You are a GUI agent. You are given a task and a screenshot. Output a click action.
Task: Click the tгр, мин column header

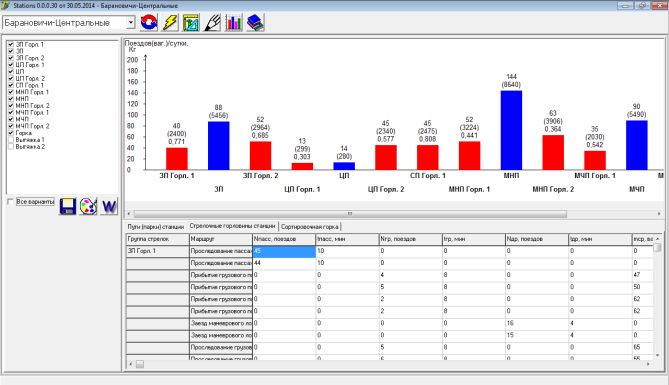pos(474,239)
